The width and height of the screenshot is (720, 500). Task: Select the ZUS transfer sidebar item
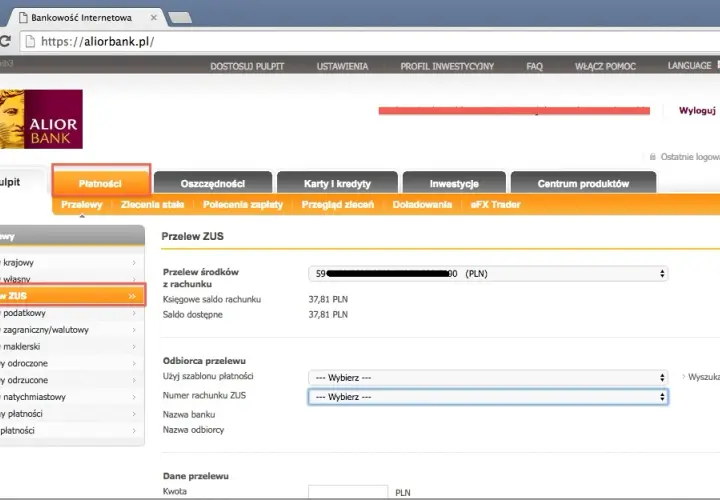pyautogui.click(x=72, y=296)
